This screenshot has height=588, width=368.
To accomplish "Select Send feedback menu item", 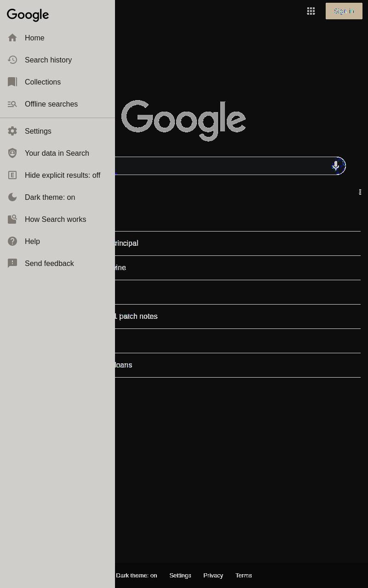I will tap(57, 263).
